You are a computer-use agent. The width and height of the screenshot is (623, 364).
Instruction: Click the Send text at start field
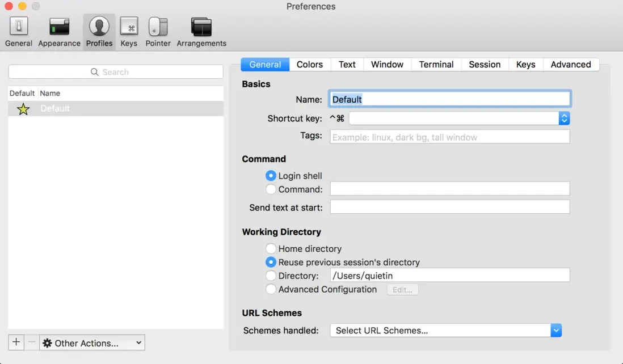tap(450, 207)
